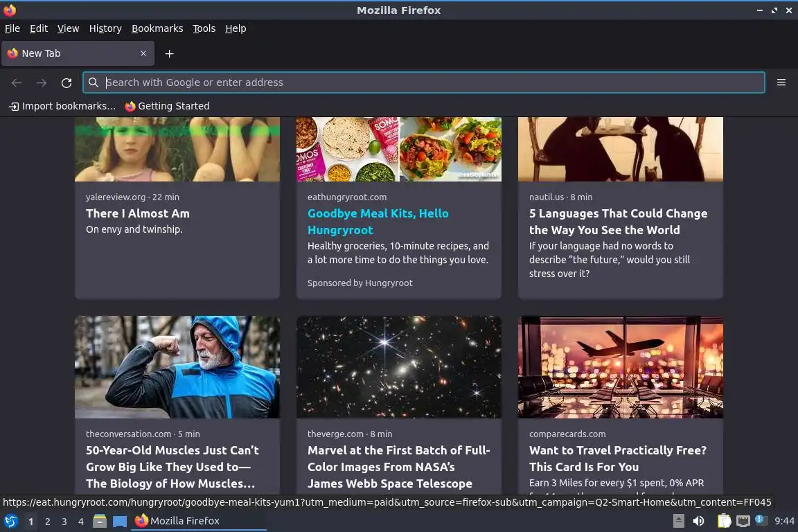The height and width of the screenshot is (532, 798).
Task: Open the View menu
Action: tap(68, 28)
